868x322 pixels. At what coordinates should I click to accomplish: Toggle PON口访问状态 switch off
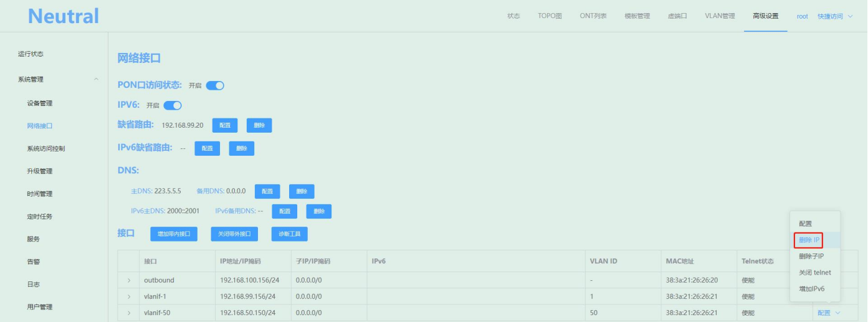(x=215, y=86)
